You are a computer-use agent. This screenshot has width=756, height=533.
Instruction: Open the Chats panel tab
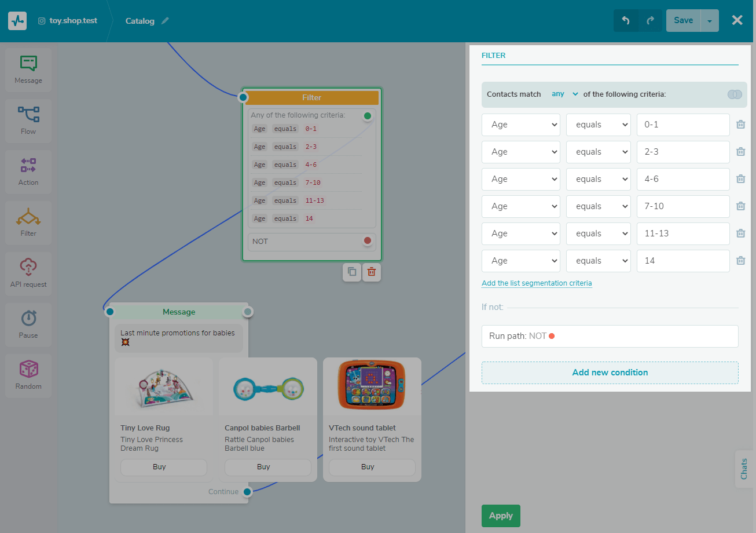coord(744,469)
